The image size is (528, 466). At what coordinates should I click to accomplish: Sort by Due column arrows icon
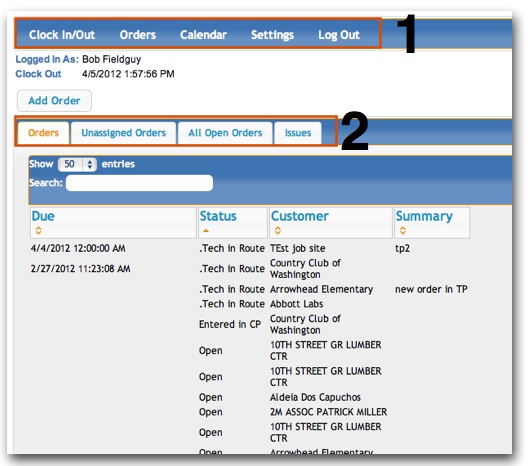click(x=38, y=230)
